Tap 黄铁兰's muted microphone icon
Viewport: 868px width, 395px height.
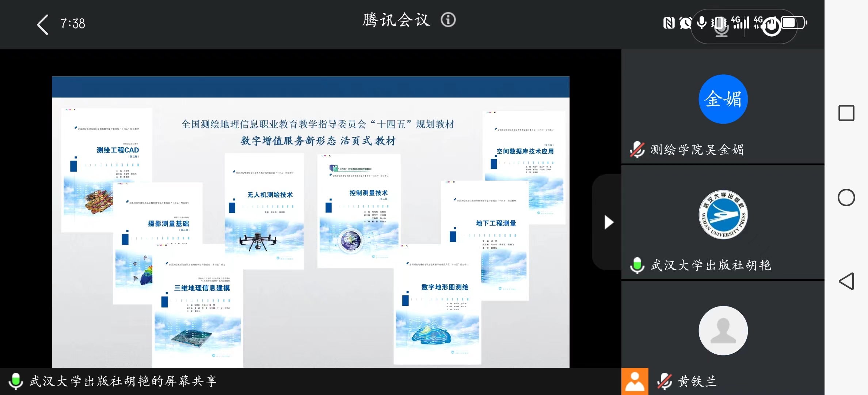665,381
